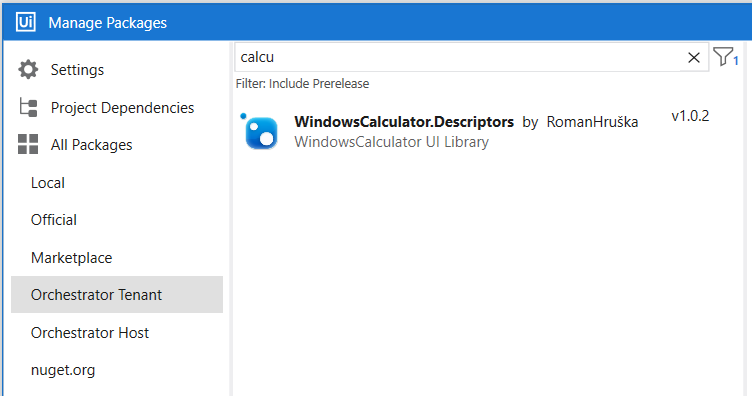The height and width of the screenshot is (396, 752).
Task: Click the UiPath logo in title bar
Action: [25, 22]
